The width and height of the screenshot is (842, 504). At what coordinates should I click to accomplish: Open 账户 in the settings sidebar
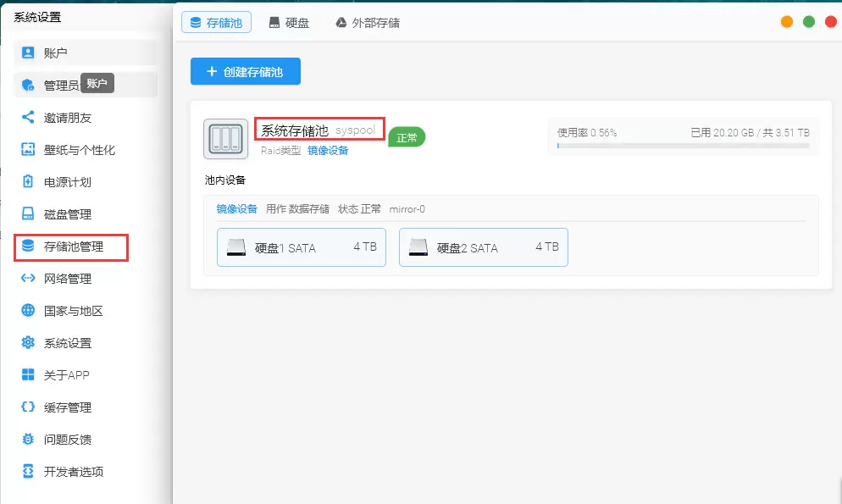click(86, 53)
